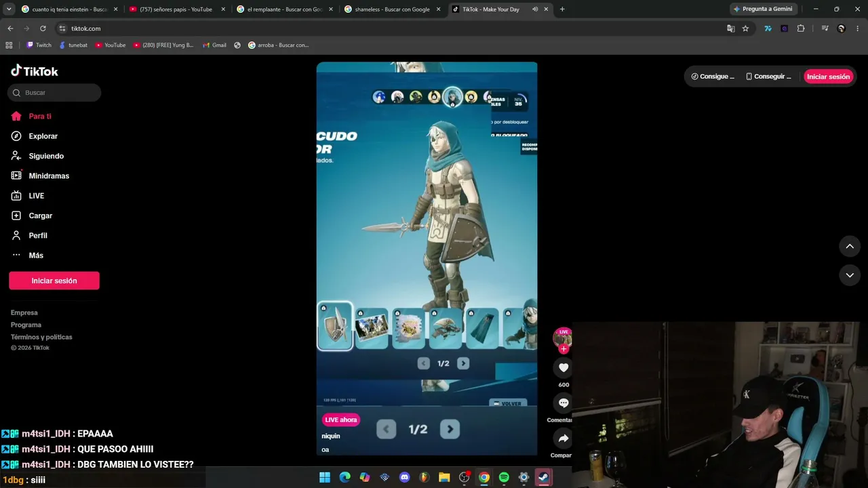Open the Windows Start menu
The width and height of the screenshot is (868, 488).
325,477
